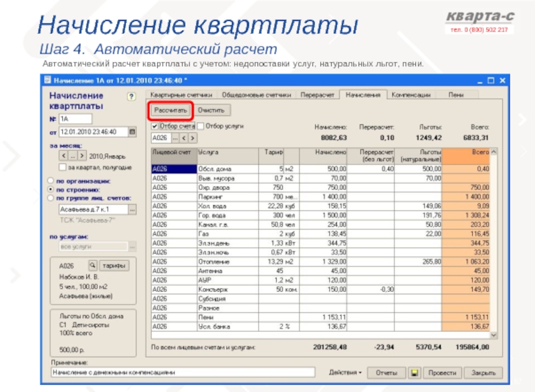Enable the 'Отбор услуги' checkbox
The height and width of the screenshot is (392, 535).
201,126
